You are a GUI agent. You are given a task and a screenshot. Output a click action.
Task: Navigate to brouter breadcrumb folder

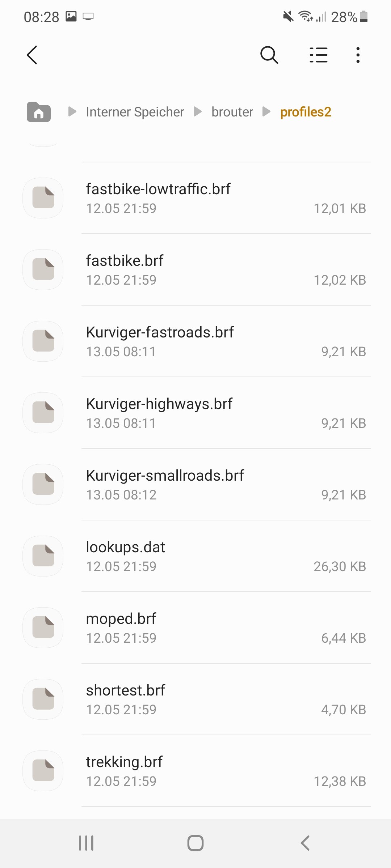pyautogui.click(x=232, y=112)
